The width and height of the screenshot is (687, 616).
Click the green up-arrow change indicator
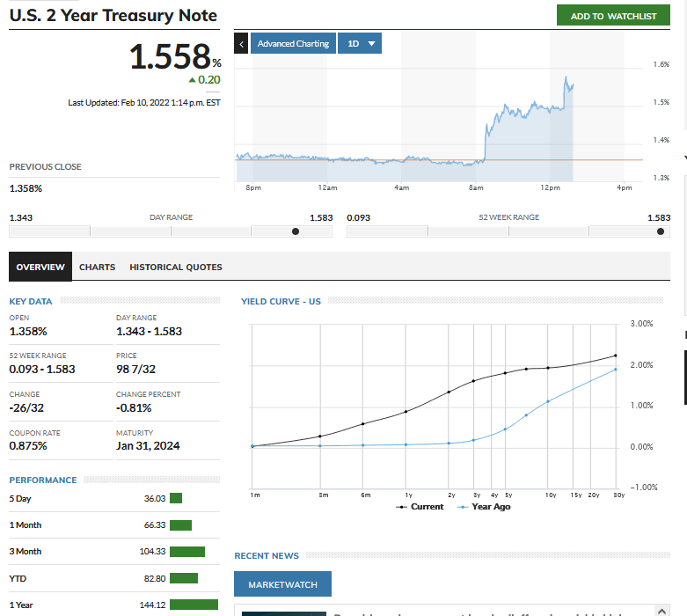(192, 80)
